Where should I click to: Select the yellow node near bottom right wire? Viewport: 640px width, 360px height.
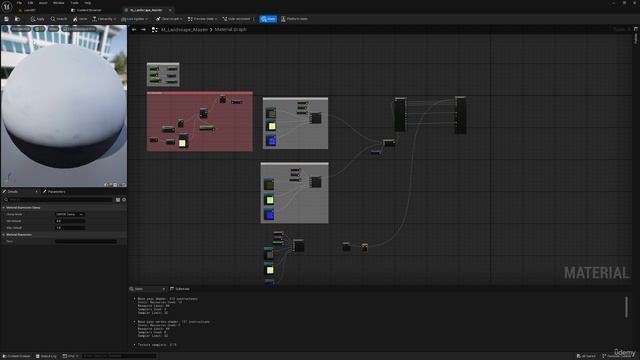pos(364,247)
